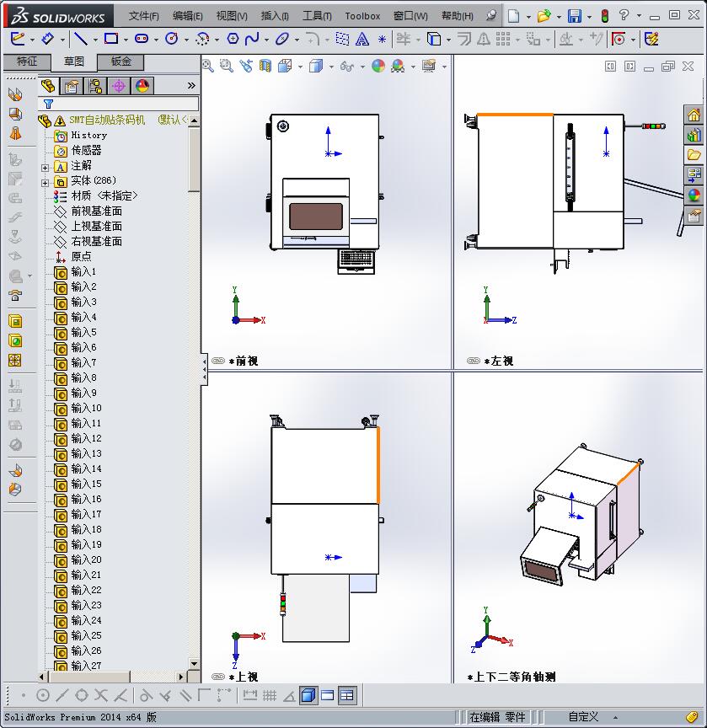Screen dimensions: 707x728
Task: Open the DisplayManager tab icon
Action: click(x=142, y=86)
